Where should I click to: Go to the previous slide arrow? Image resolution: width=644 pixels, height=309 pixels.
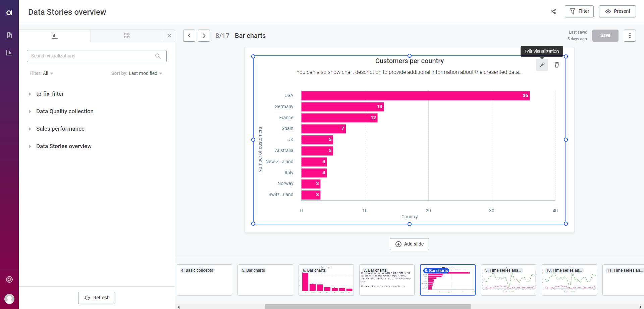pos(189,36)
